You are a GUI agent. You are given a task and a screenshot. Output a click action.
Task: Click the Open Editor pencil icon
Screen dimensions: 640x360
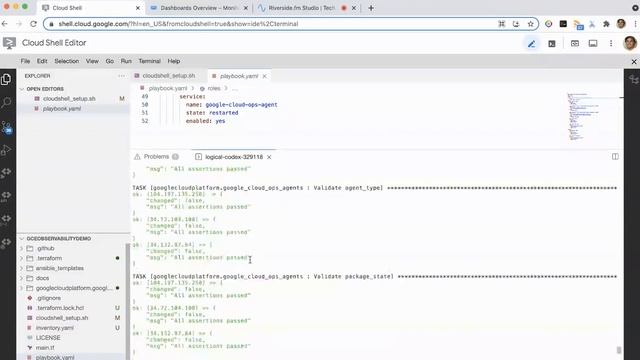pyautogui.click(x=531, y=43)
